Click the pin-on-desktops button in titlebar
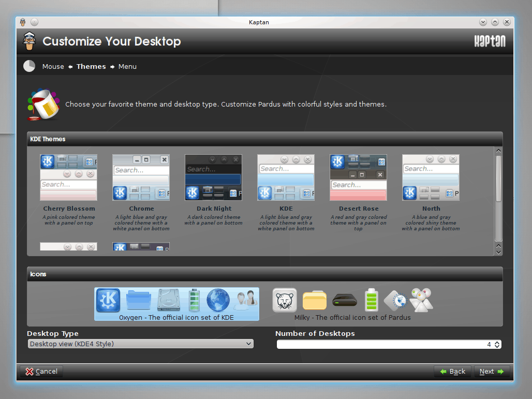The image size is (532, 399). point(34,22)
